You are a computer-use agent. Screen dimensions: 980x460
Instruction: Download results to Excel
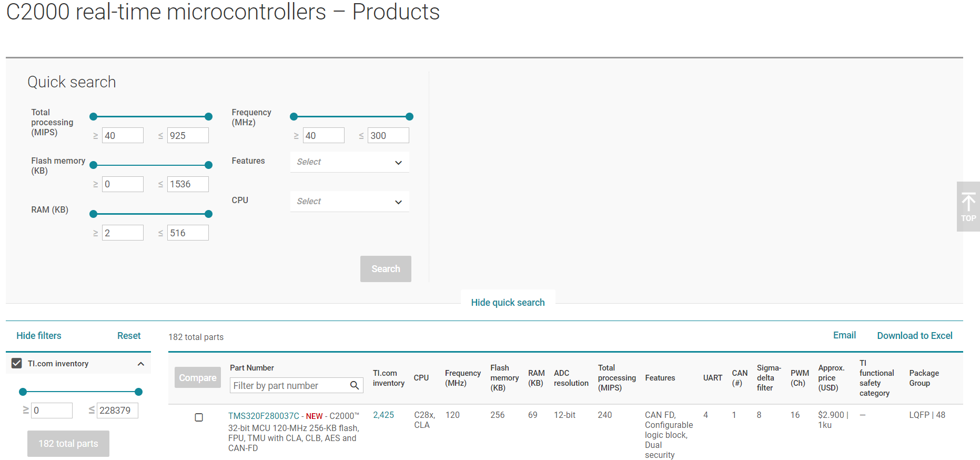click(914, 336)
